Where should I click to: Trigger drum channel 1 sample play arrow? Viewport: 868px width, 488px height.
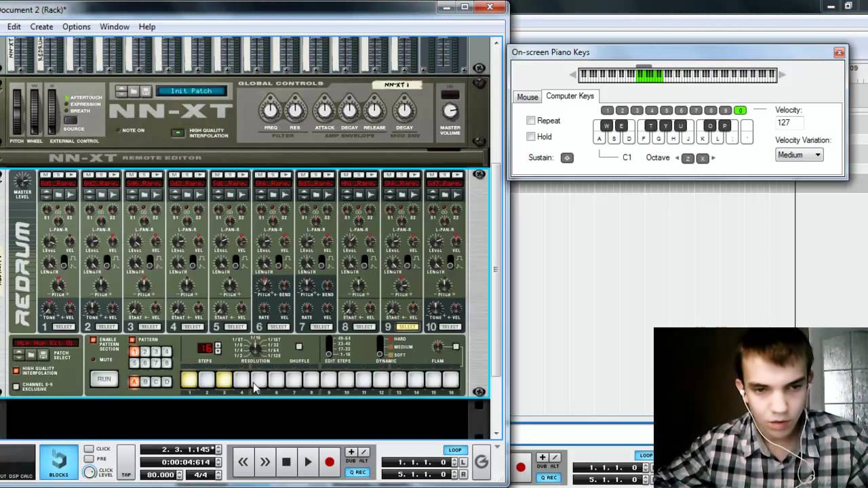pos(70,175)
